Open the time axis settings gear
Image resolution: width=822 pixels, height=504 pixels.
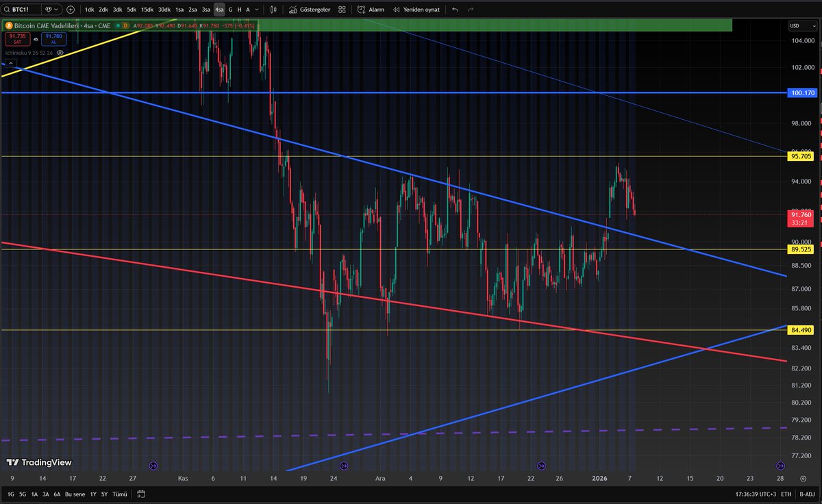(804, 479)
